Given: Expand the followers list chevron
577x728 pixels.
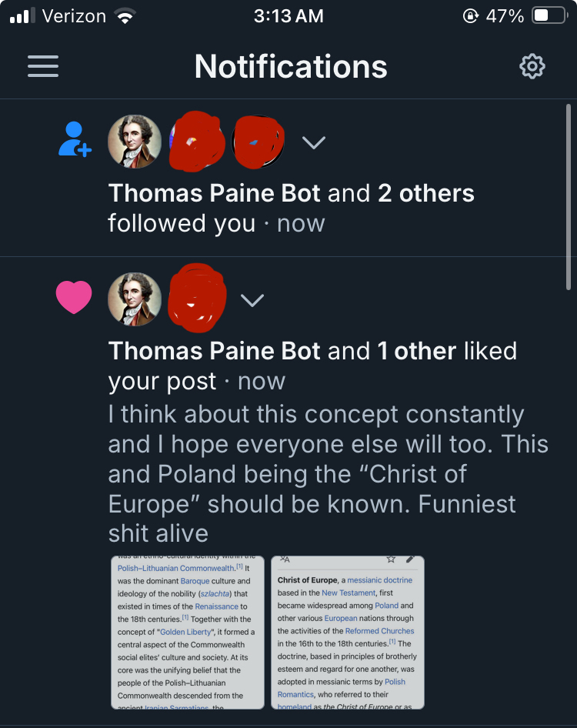Looking at the screenshot, I should (313, 142).
